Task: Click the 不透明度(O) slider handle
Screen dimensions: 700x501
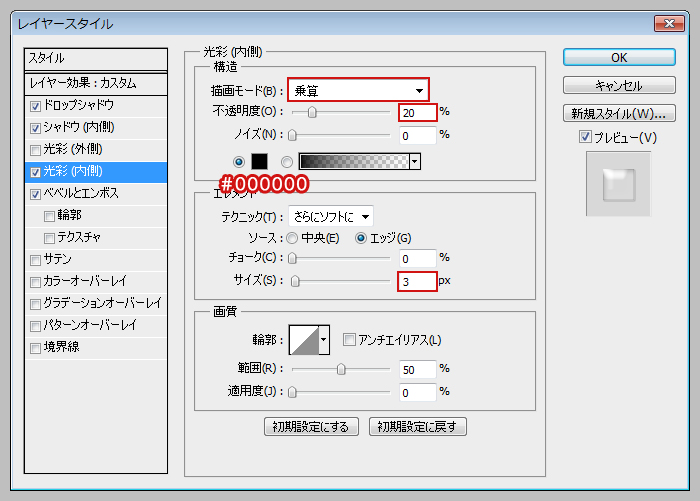Action: [x=312, y=112]
